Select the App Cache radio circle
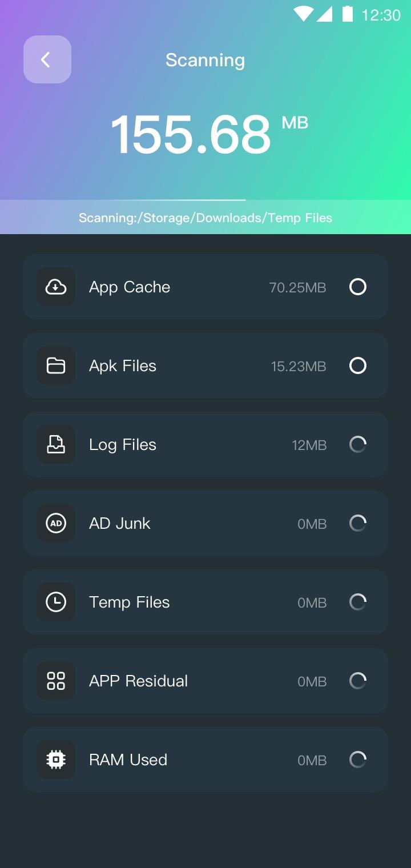411x868 pixels. point(358,287)
